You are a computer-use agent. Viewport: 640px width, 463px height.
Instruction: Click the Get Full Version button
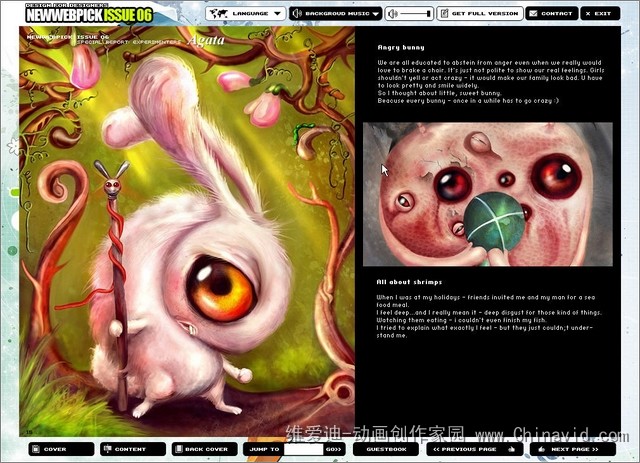(x=480, y=13)
